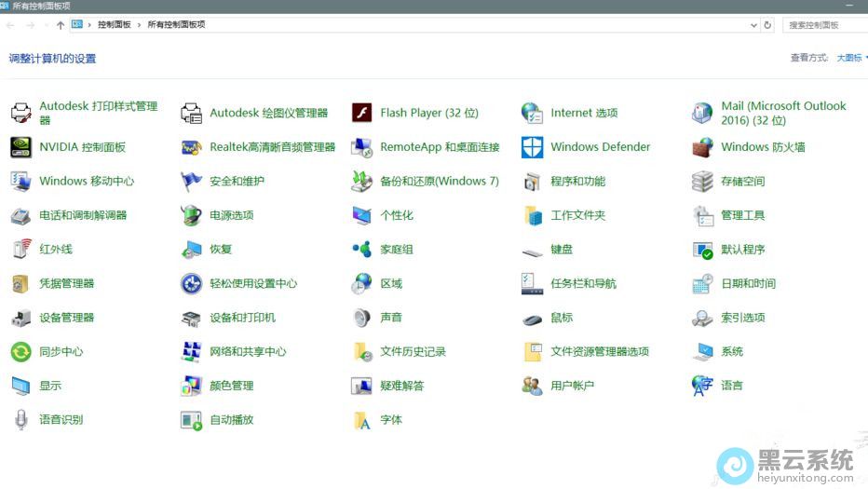This screenshot has width=868, height=489.
Task: Open the 大图标 view mode dropdown
Action: (851, 58)
